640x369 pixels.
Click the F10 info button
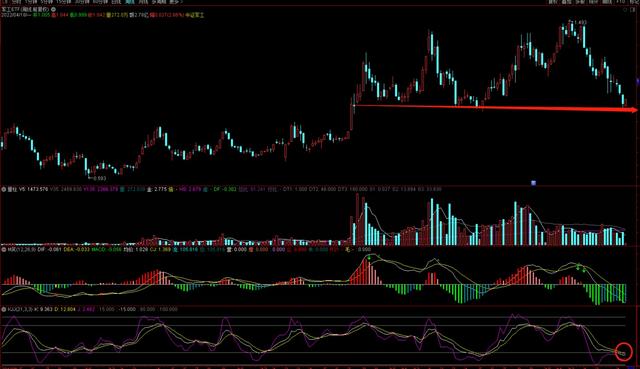[620, 2]
